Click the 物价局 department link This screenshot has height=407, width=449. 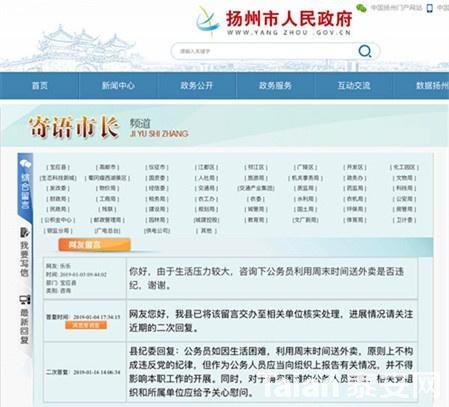click(107, 188)
